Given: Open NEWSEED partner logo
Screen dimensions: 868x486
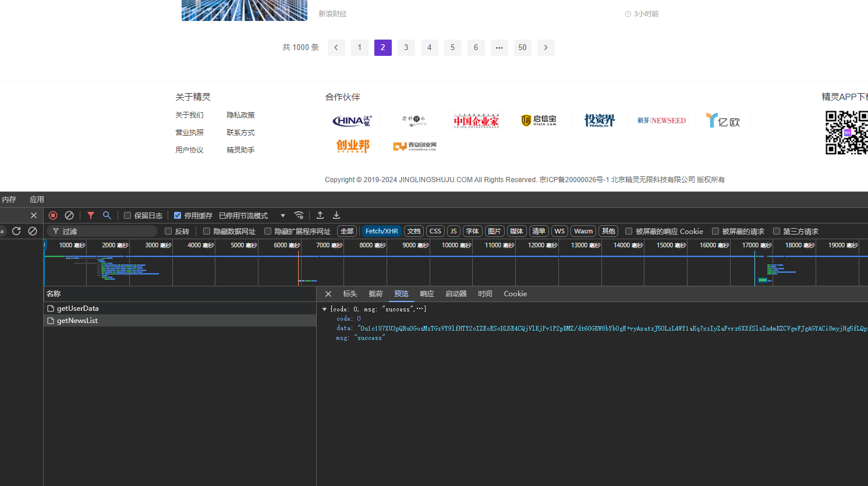Looking at the screenshot, I should click(x=661, y=120).
